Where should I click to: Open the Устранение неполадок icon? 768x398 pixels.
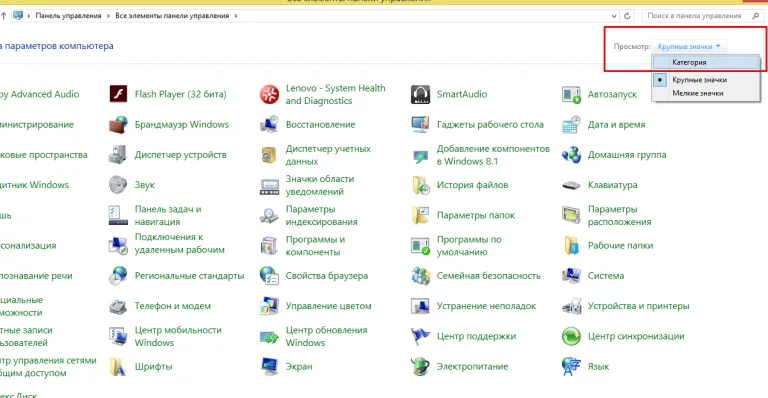click(420, 306)
